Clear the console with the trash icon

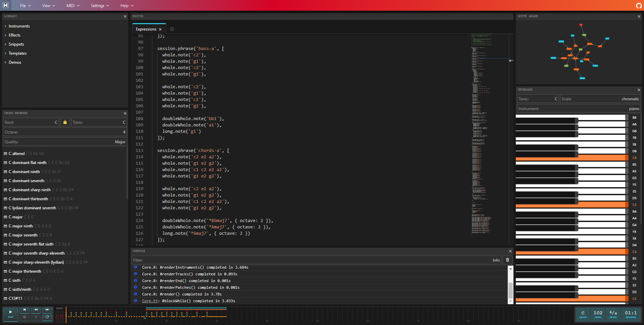(507, 260)
